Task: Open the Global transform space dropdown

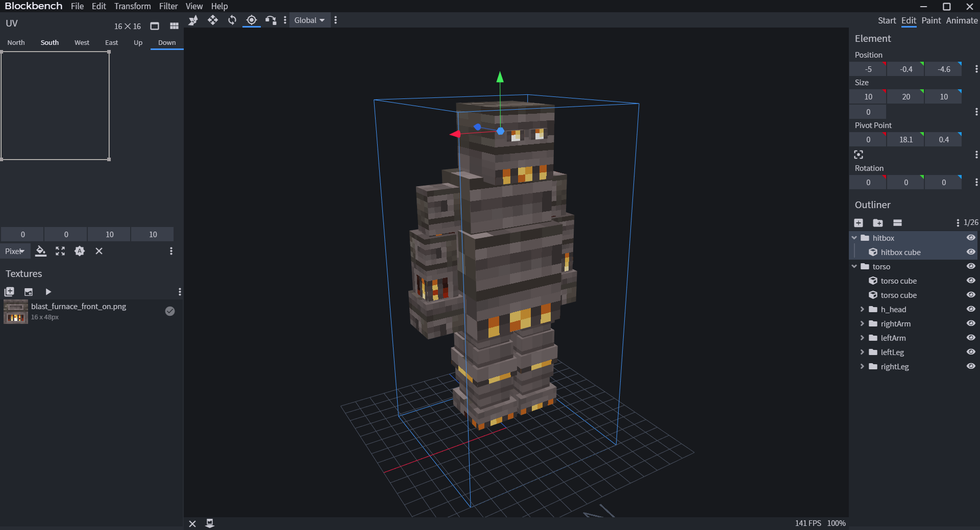Action: point(309,20)
